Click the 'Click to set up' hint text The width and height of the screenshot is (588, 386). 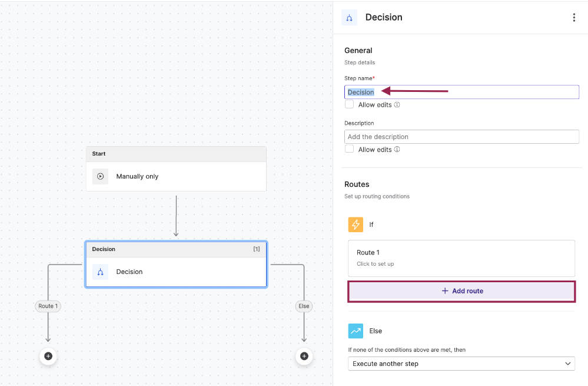tap(375, 264)
